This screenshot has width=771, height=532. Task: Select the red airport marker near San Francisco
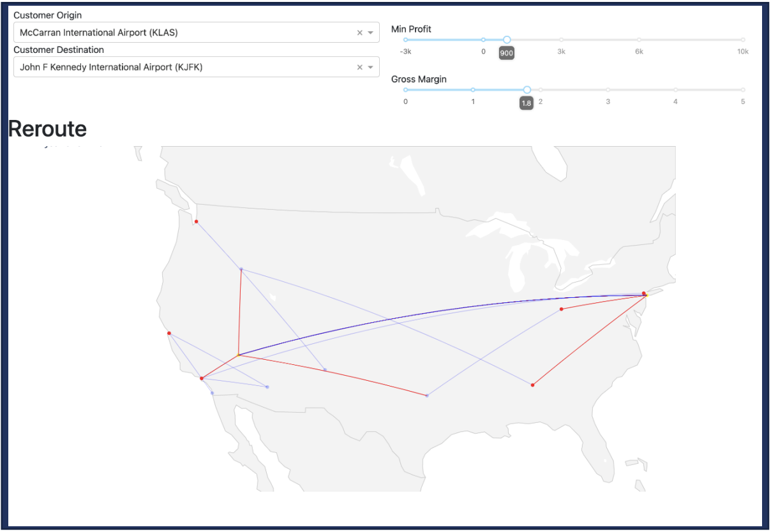169,333
